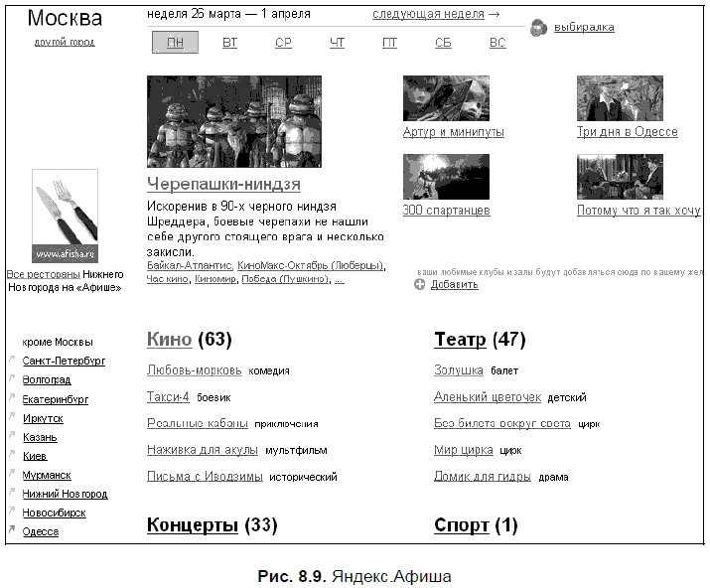Select Нижний Новгород in city list
The height and width of the screenshot is (588, 710).
click(65, 494)
